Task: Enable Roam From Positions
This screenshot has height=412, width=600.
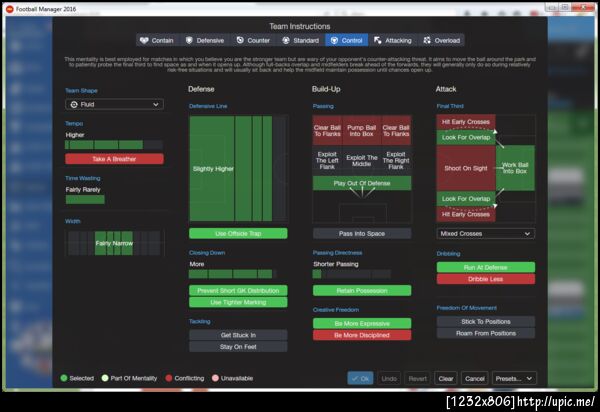Action: [486, 333]
